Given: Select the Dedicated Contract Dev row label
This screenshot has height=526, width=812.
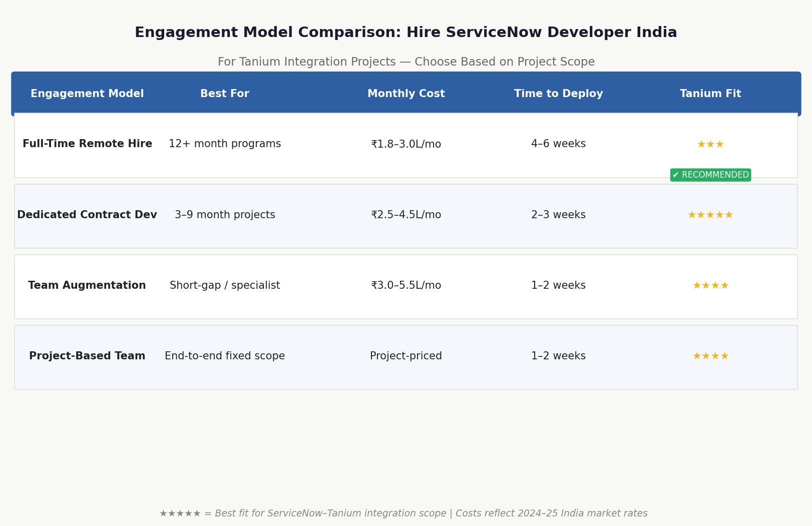Looking at the screenshot, I should 87,215.
